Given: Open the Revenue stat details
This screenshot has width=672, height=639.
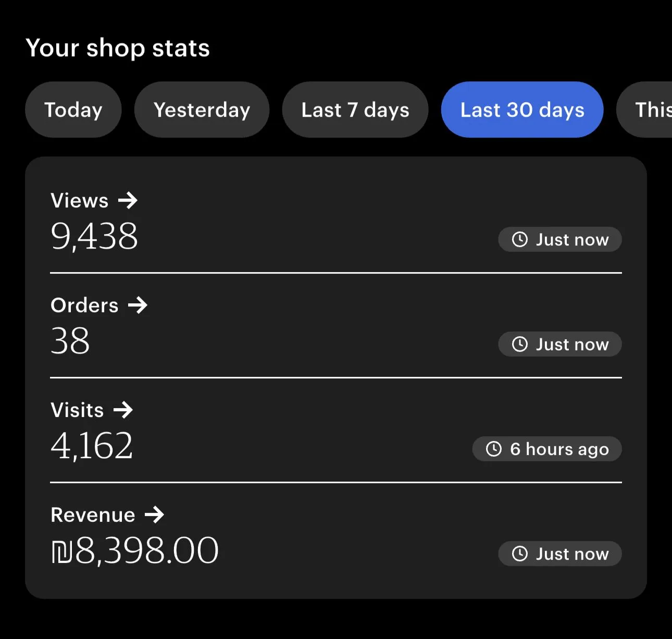Looking at the screenshot, I should (x=93, y=515).
